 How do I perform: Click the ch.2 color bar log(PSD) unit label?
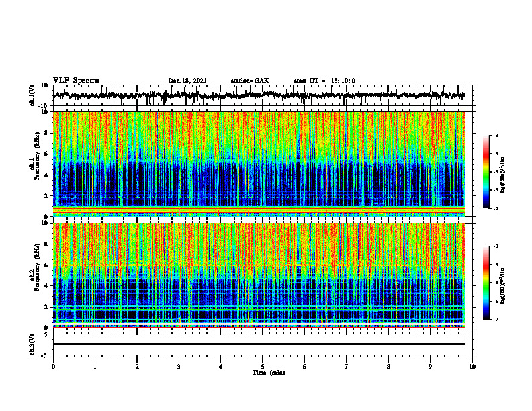(503, 285)
